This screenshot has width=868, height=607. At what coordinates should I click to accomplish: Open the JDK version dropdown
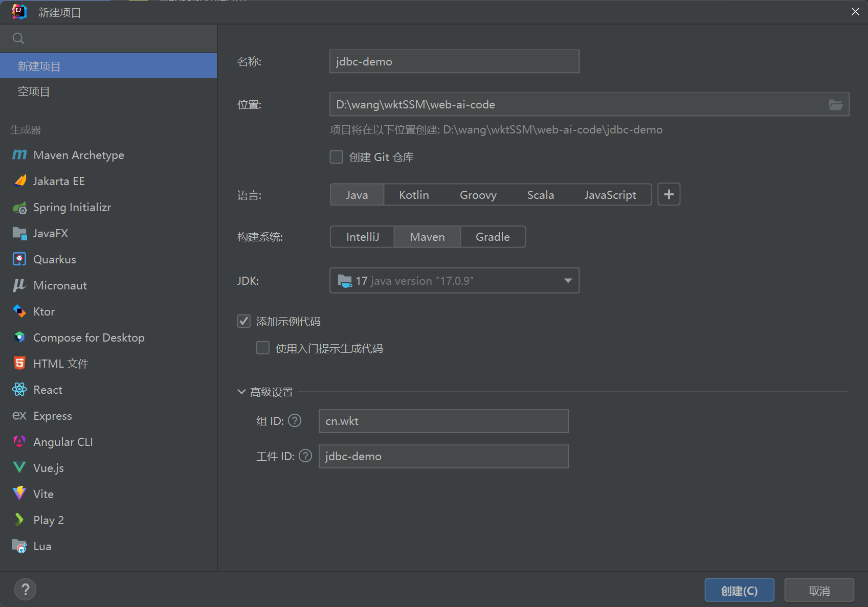(x=567, y=281)
